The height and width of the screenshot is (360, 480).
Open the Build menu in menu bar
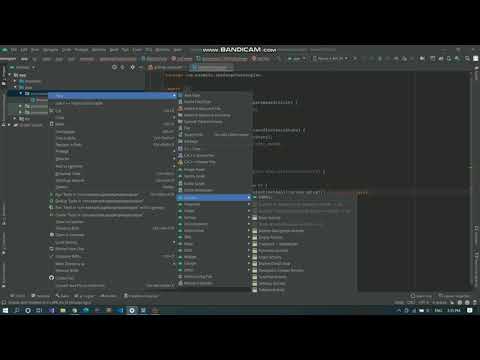(x=114, y=50)
